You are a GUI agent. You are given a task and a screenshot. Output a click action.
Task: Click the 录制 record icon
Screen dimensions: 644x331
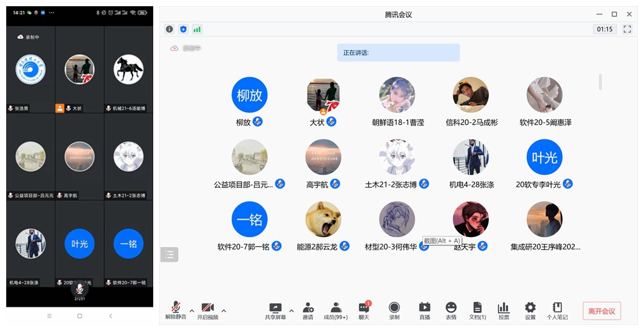394,310
